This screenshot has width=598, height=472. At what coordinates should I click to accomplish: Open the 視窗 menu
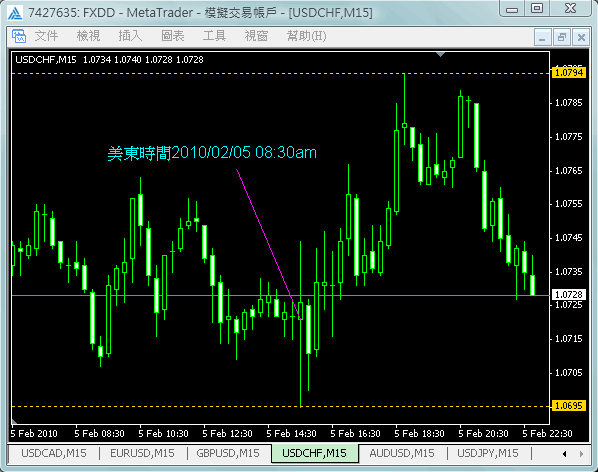point(256,36)
